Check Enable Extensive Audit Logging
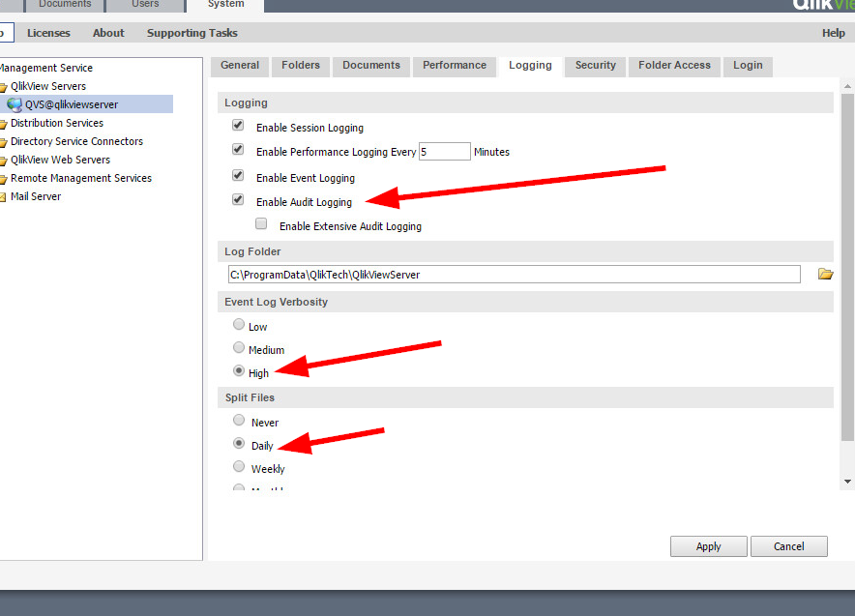 (x=261, y=223)
